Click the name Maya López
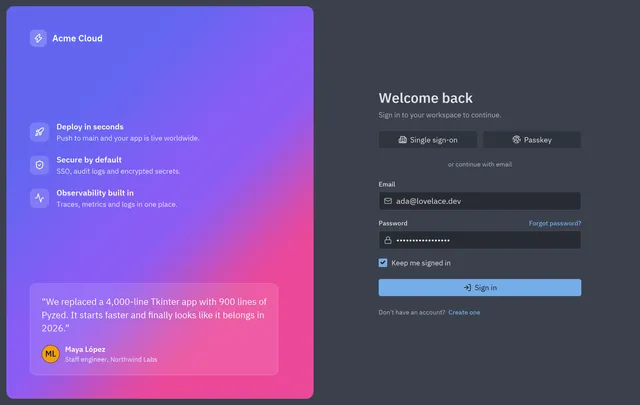Image resolution: width=640 pixels, height=405 pixels. [85, 349]
